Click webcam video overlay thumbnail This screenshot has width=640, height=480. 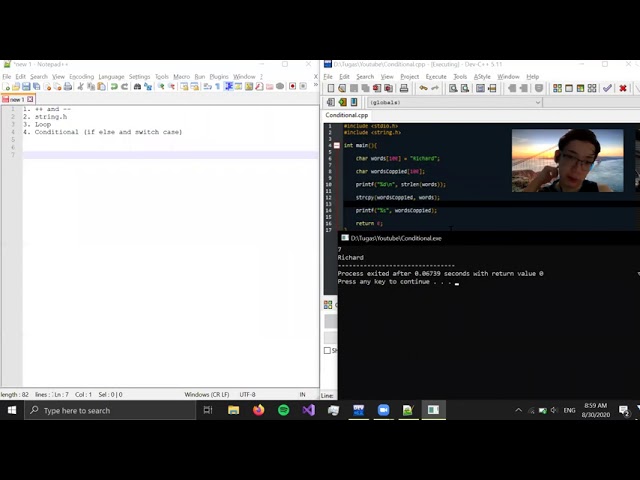tap(568, 160)
